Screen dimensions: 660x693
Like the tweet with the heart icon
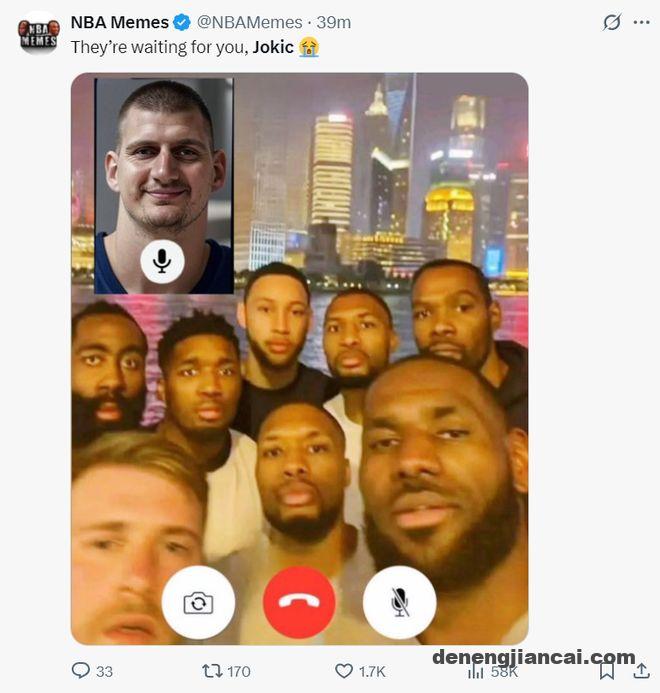344,671
